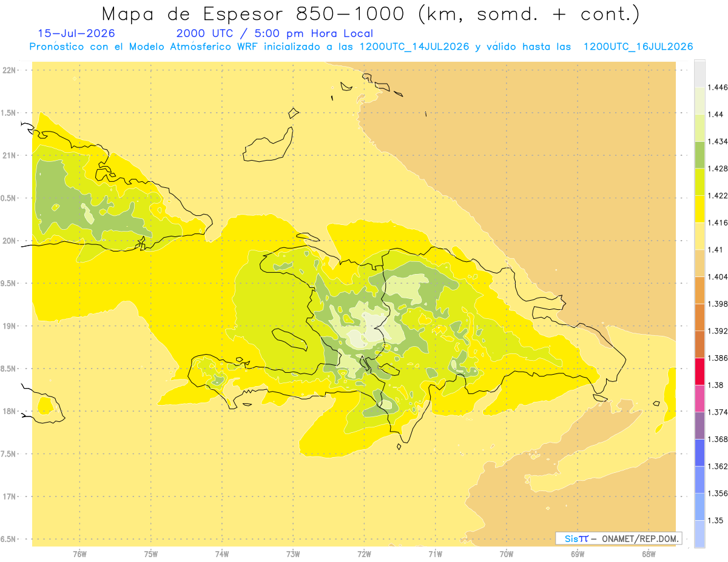Click the orange swatch between 1.392 and 1.398
Screen dimensions: 728x562
699,318
